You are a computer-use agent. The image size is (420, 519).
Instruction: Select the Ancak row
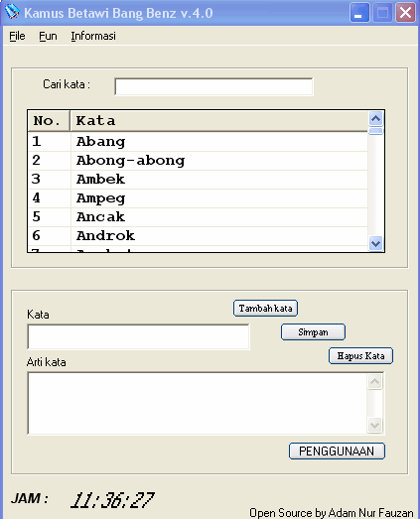pyautogui.click(x=198, y=217)
